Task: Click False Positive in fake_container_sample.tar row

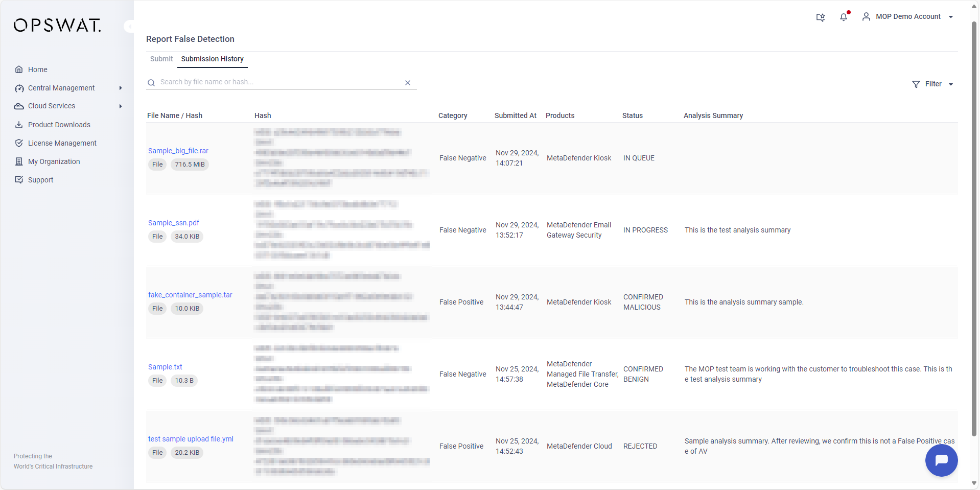Action: pos(461,302)
